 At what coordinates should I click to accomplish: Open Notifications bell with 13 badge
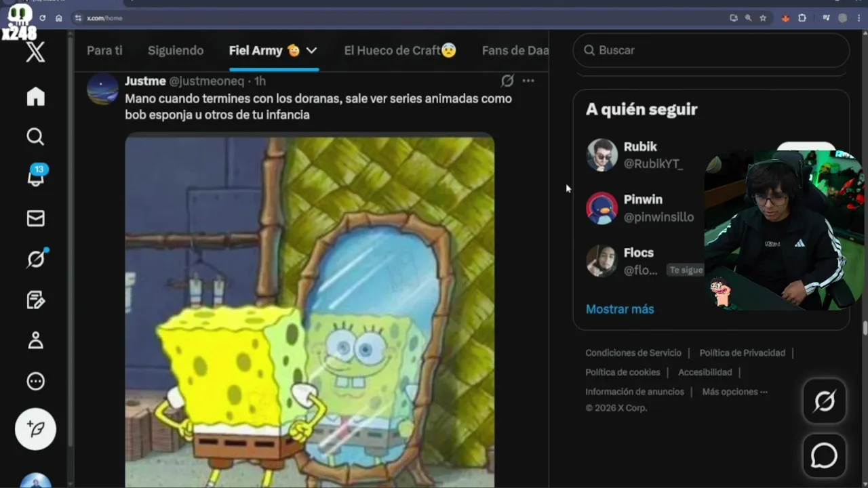tap(36, 176)
